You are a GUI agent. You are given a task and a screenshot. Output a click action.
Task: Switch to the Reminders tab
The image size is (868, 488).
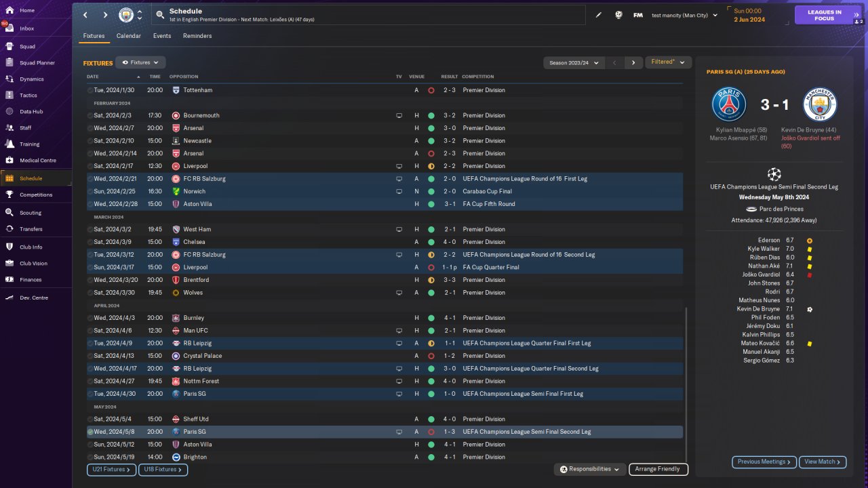197,36
